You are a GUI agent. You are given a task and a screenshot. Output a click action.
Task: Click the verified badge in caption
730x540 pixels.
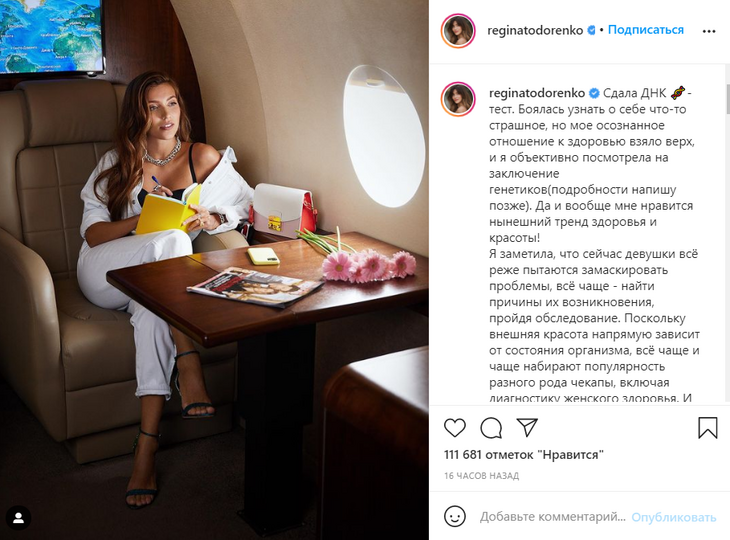click(594, 93)
